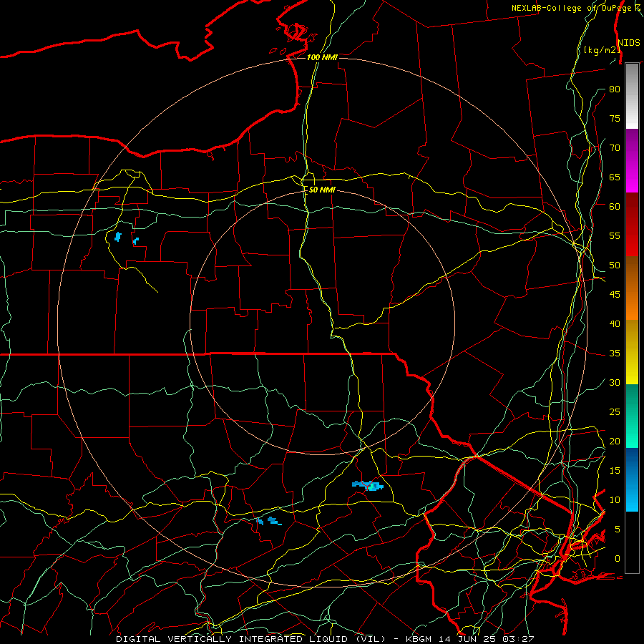Click the 30 value on the scale
This screenshot has width=644, height=644.
click(615, 382)
